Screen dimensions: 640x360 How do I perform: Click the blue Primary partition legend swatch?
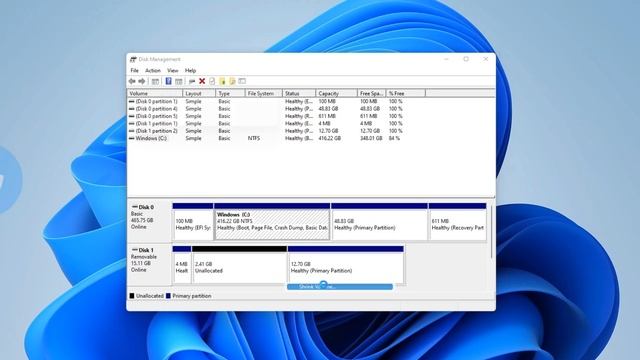(x=168, y=296)
